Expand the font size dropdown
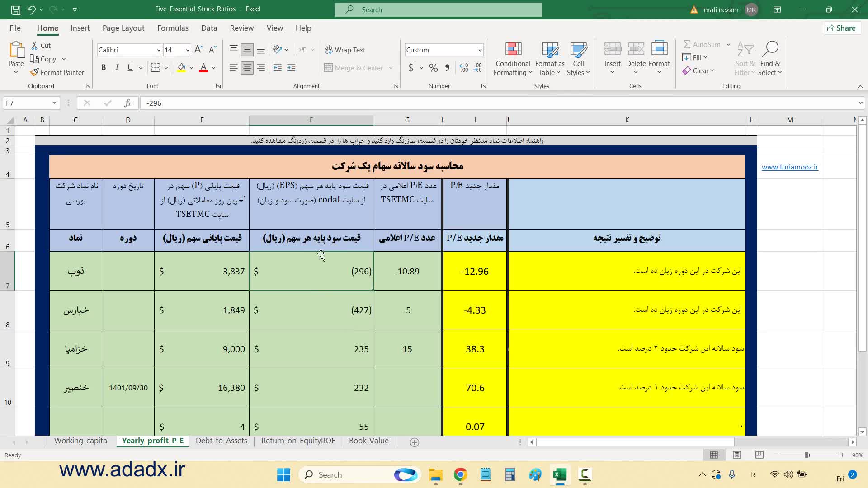This screenshot has height=488, width=868. pos(187,50)
